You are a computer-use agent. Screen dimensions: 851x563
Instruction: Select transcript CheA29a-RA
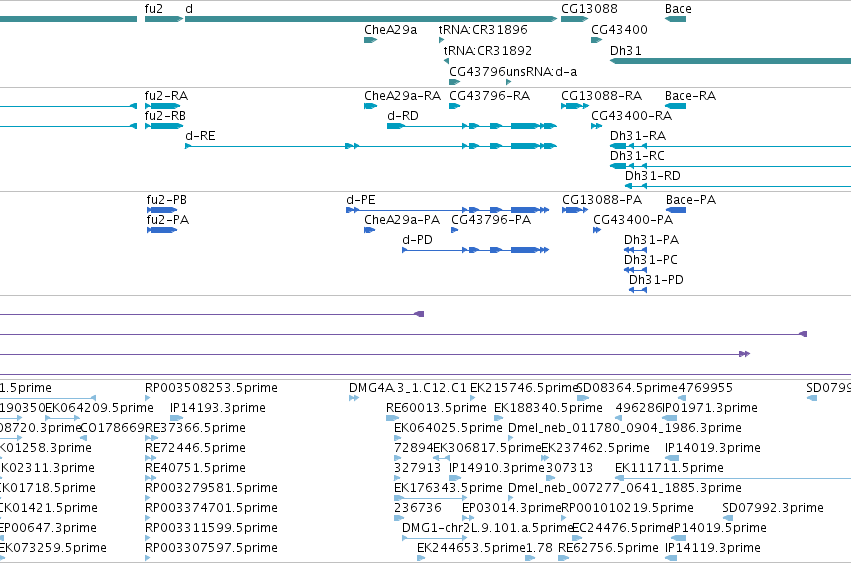pyautogui.click(x=371, y=106)
